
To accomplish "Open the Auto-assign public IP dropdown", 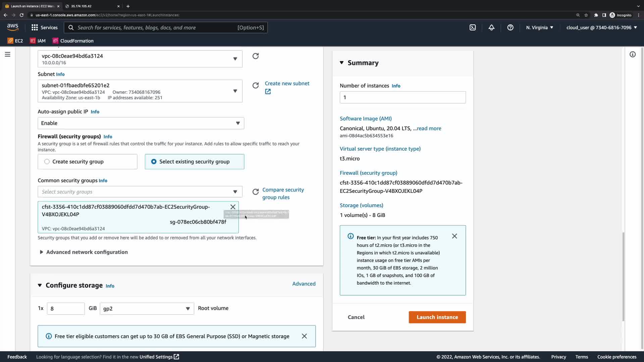I will [141, 123].
